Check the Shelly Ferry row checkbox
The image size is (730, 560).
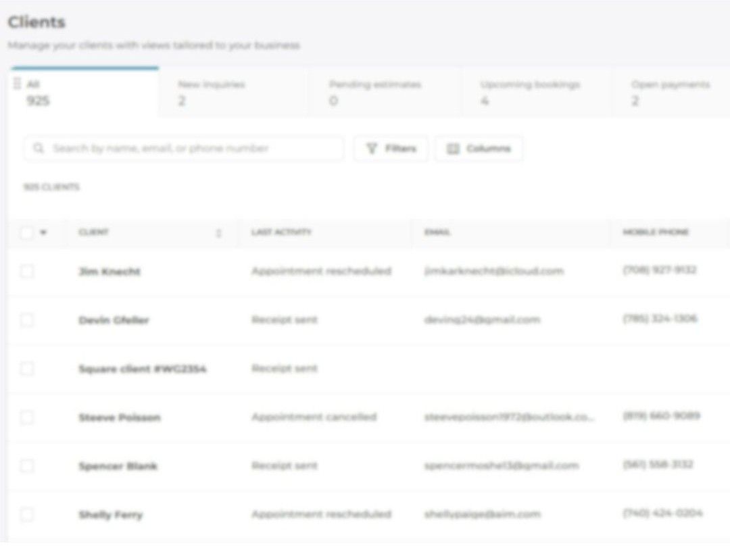tap(26, 515)
